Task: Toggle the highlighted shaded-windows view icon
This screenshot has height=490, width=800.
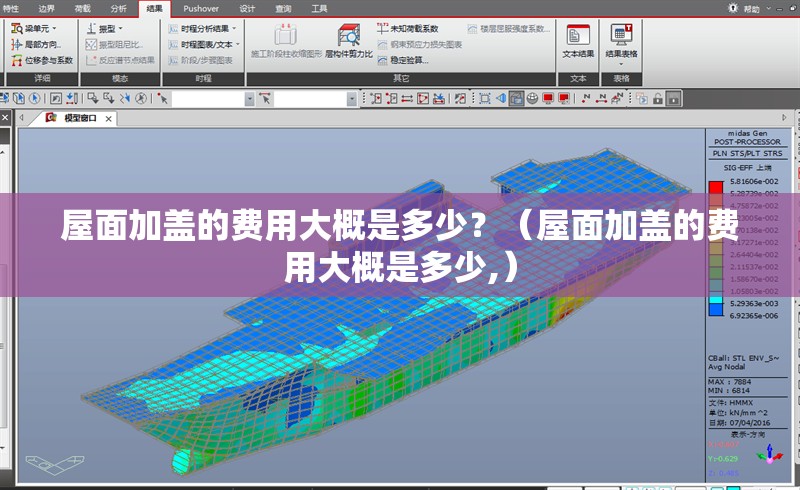Action: point(516,98)
